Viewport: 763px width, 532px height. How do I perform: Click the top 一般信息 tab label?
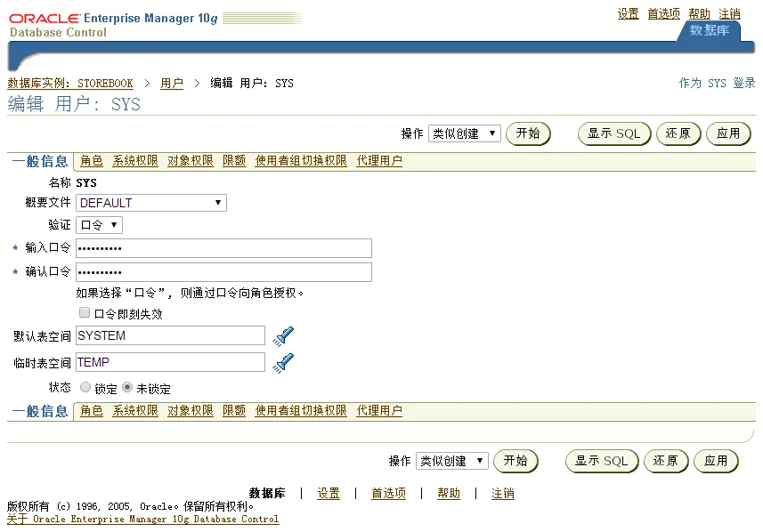coord(40,161)
